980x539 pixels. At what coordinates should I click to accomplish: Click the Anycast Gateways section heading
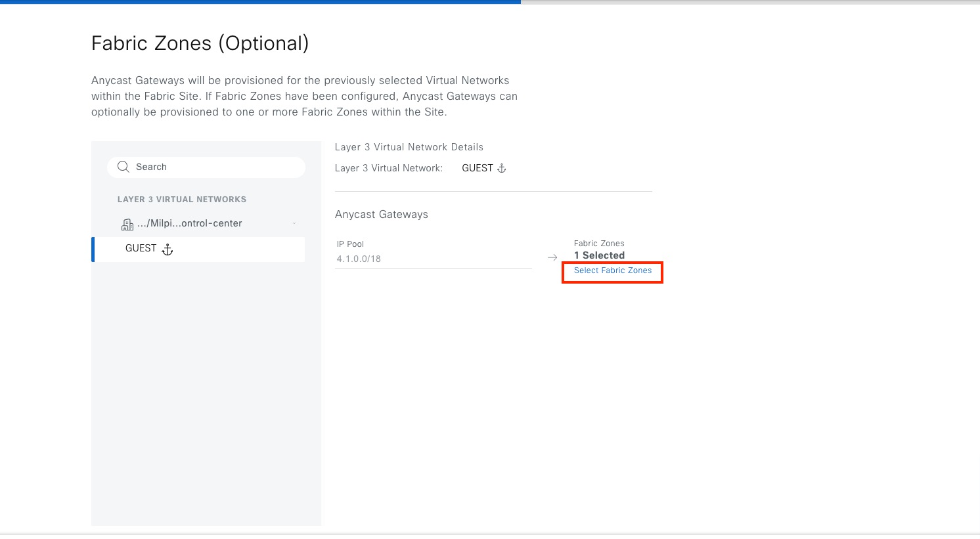pyautogui.click(x=382, y=215)
